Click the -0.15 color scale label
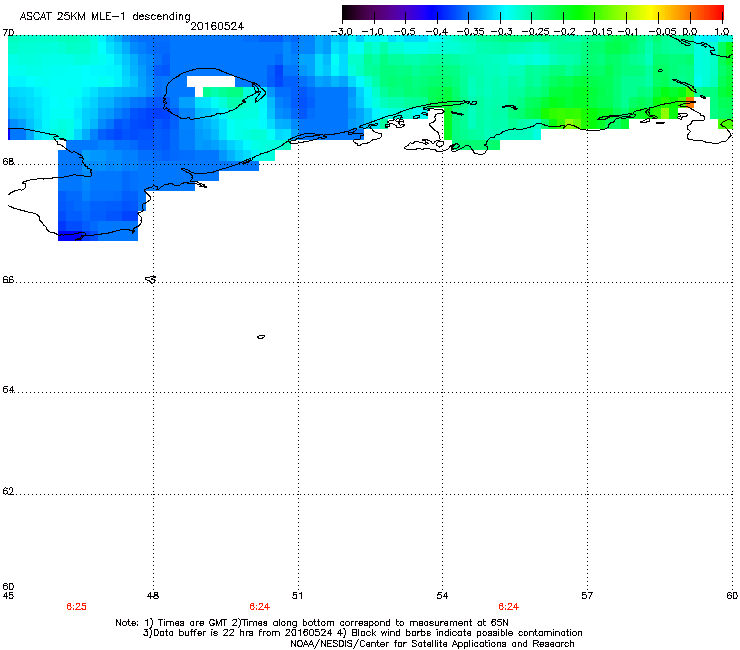Screen dimensions: 740x650 click(598, 32)
